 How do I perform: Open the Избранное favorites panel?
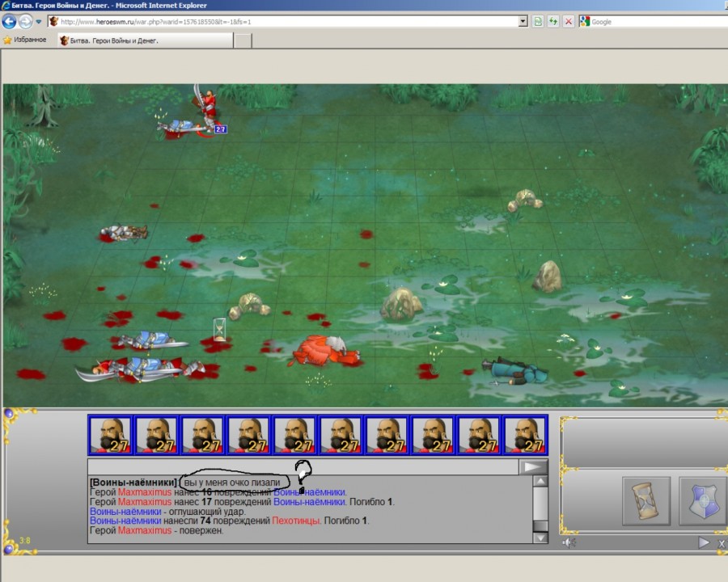24,40
